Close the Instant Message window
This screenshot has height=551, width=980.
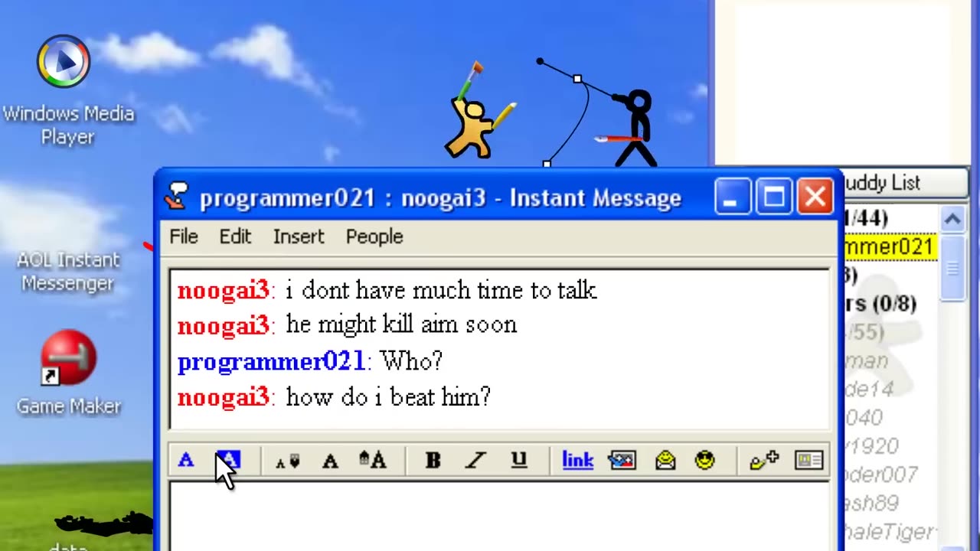[815, 197]
